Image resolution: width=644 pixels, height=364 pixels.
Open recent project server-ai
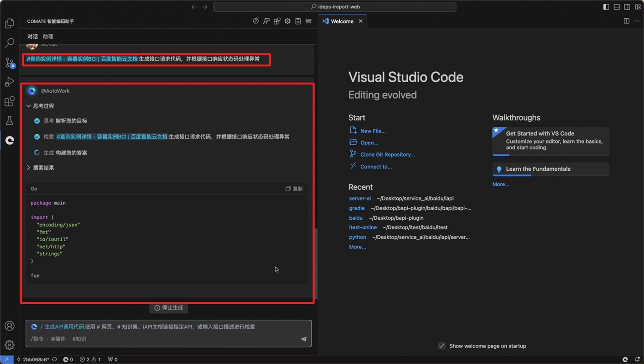[360, 198]
